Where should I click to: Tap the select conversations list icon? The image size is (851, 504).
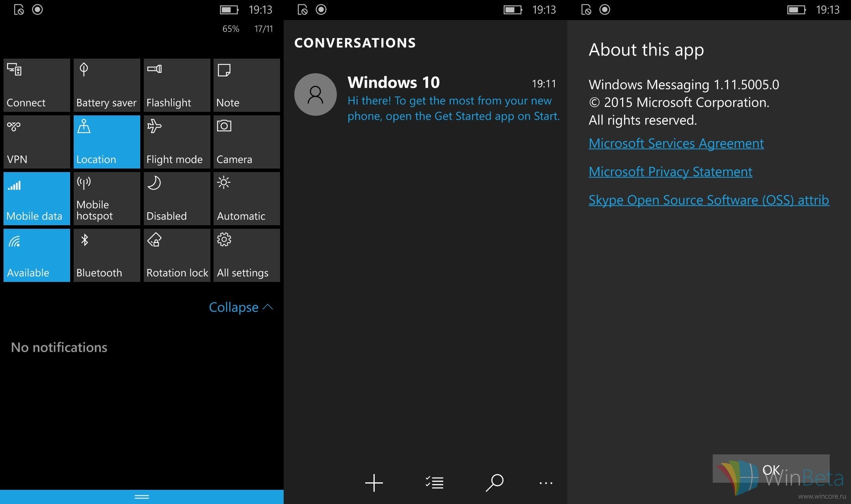pos(435,483)
